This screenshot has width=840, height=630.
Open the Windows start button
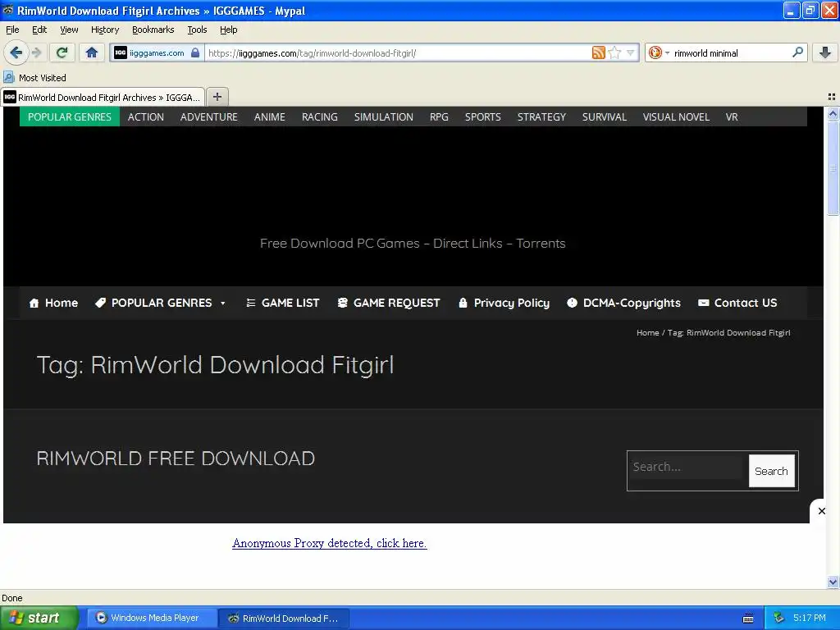pos(38,618)
